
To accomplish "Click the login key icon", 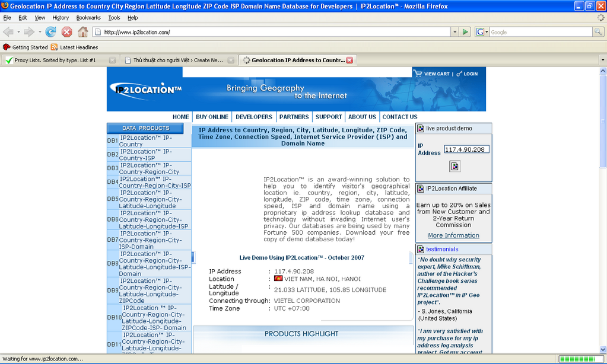I will click(459, 74).
